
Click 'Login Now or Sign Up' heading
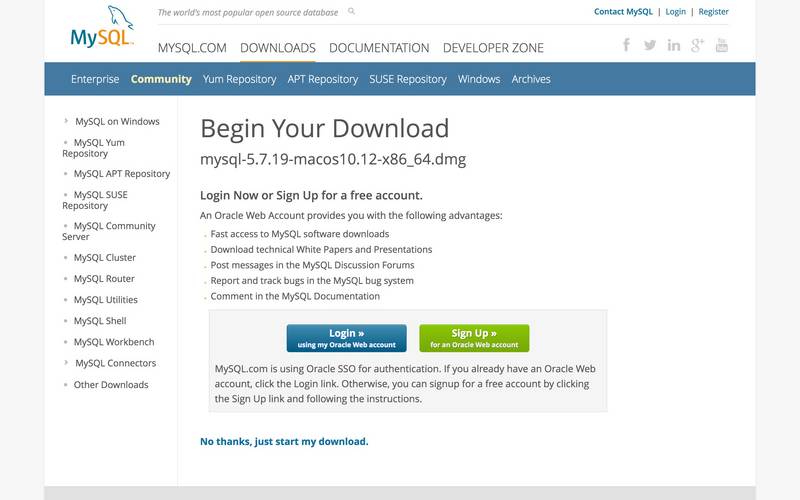[311, 195]
